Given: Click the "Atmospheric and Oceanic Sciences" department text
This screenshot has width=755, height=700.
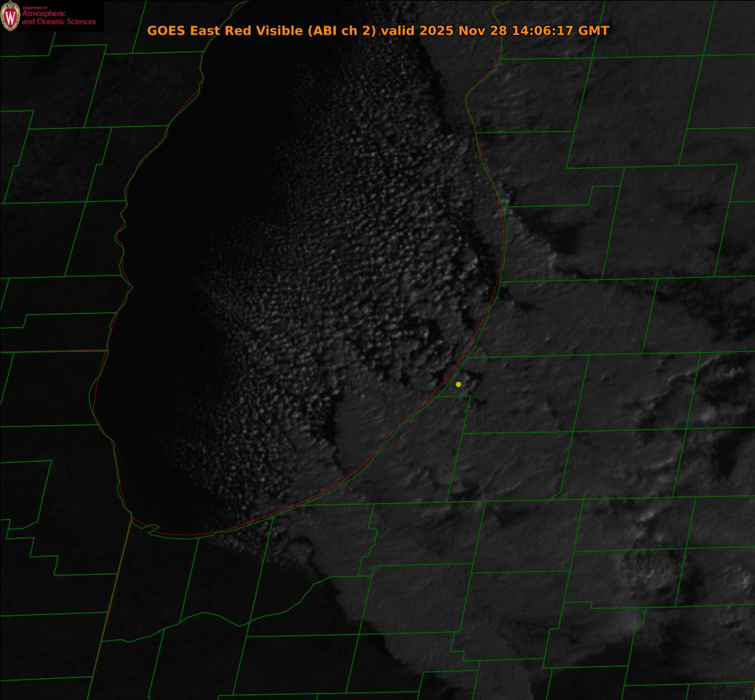Looking at the screenshot, I should (58, 19).
